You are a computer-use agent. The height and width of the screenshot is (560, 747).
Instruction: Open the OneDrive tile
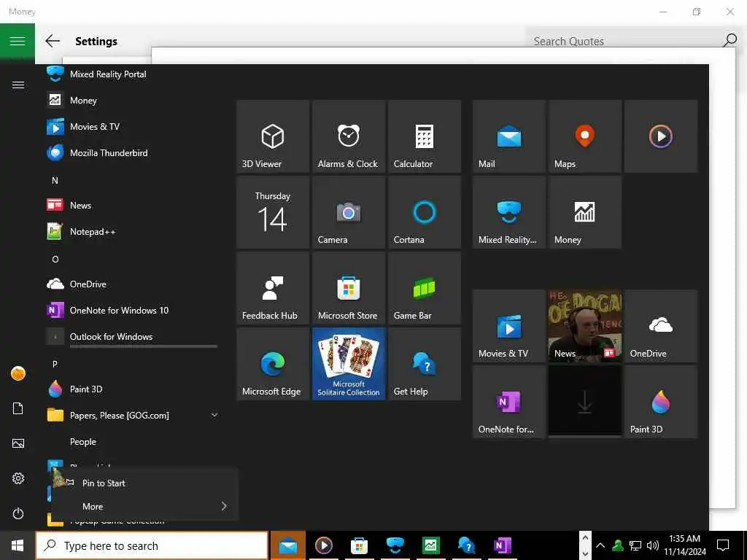pos(660,326)
